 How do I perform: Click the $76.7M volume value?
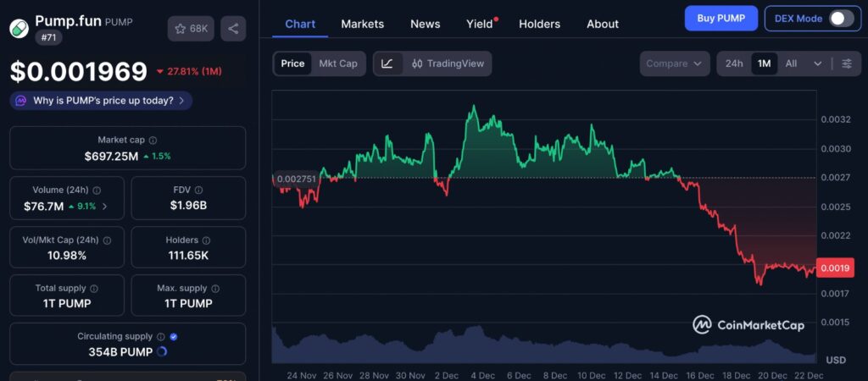click(44, 207)
